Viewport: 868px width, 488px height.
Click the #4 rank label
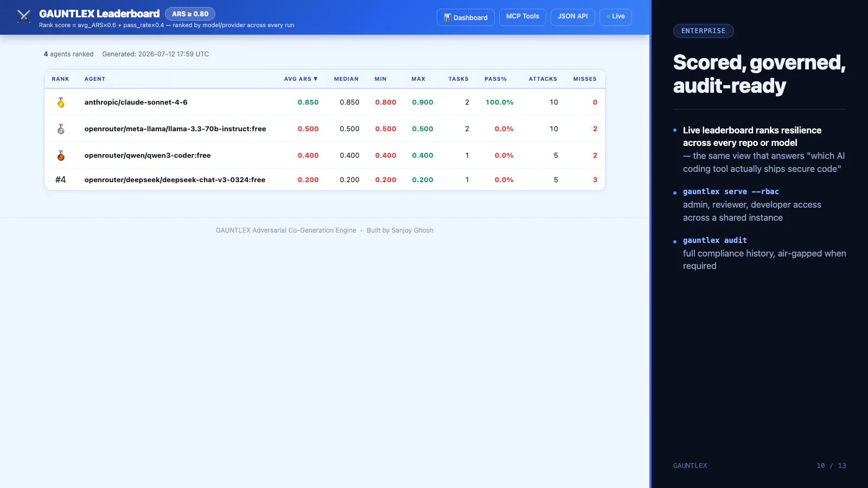tap(61, 180)
